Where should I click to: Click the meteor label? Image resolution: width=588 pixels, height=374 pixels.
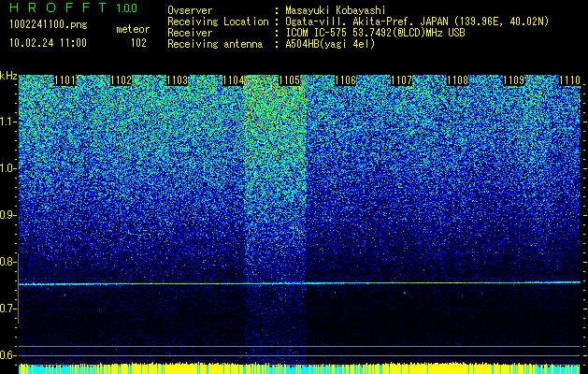[x=133, y=29]
